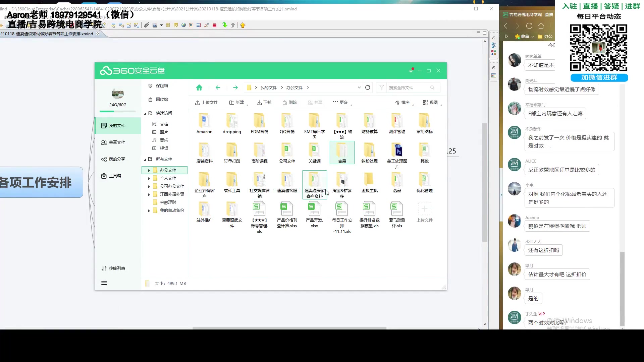The image size is (644, 362).
Task: Open the 财务核算 folder
Action: point(369,123)
